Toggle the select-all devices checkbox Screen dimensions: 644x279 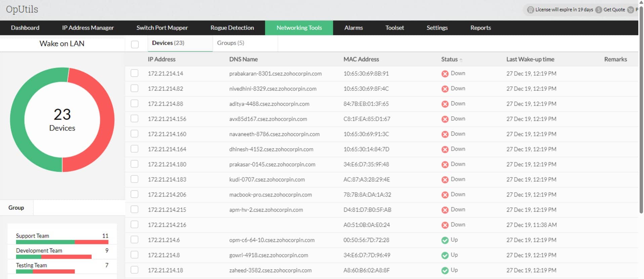[x=135, y=44]
